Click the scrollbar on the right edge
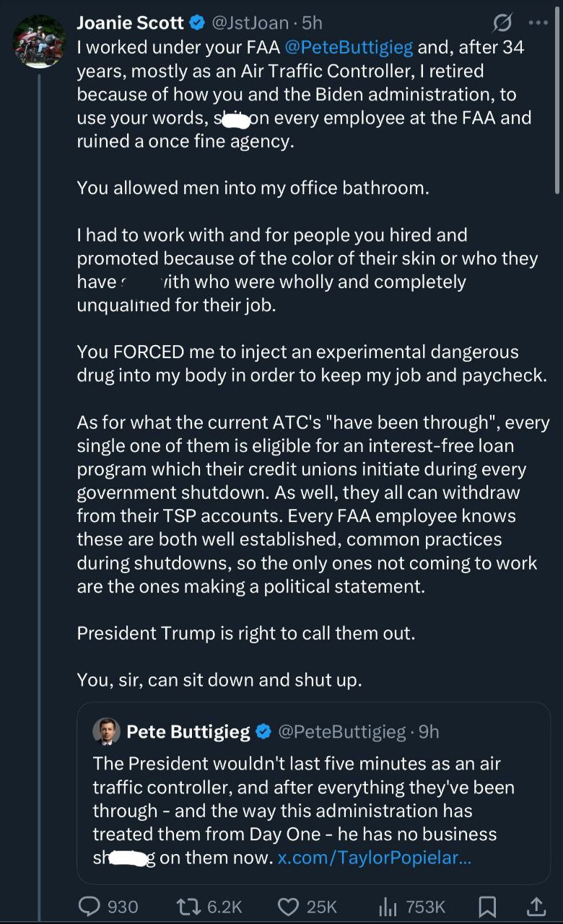The width and height of the screenshot is (563, 924). 557,101
